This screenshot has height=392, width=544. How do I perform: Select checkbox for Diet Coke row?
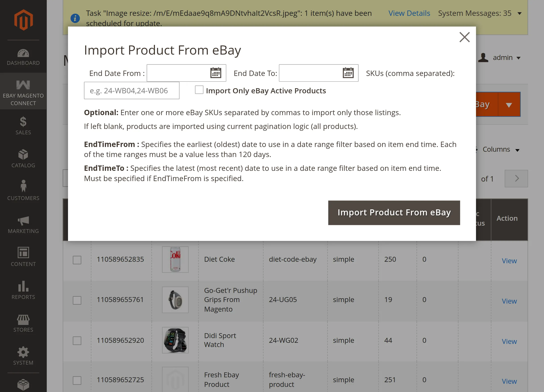pos(77,260)
